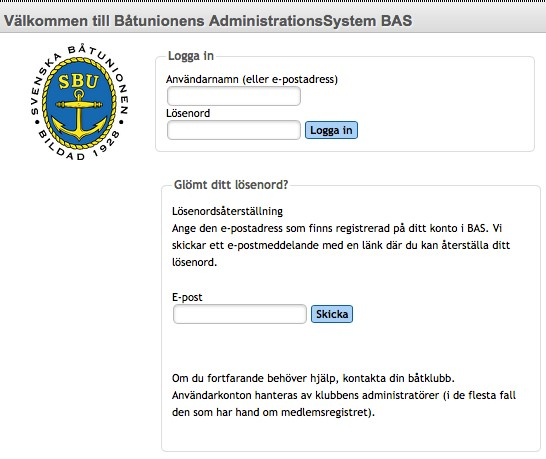Click the Lösenord label above the password field
This screenshot has height=459, width=546.
(x=188, y=113)
